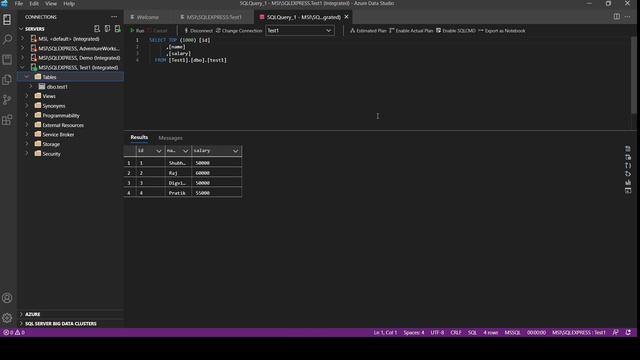Open the Edit menu
This screenshot has height=360, width=640.
(x=34, y=4)
